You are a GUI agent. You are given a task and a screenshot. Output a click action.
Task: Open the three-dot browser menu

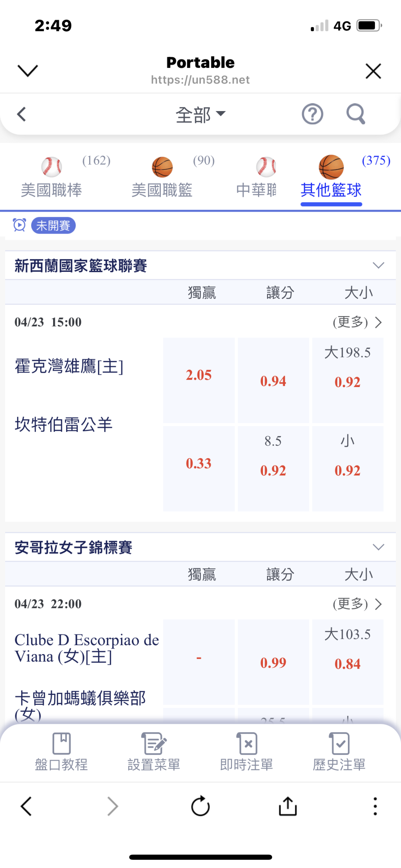pos(375,806)
